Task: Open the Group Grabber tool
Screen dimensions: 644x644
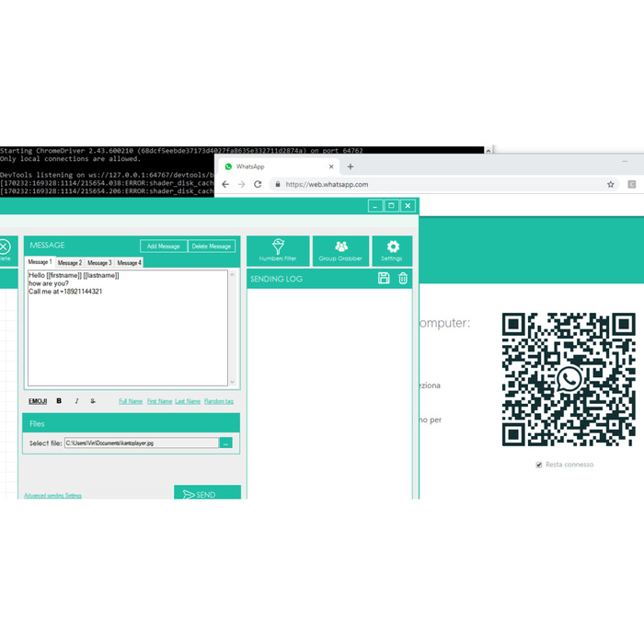Action: coord(340,250)
